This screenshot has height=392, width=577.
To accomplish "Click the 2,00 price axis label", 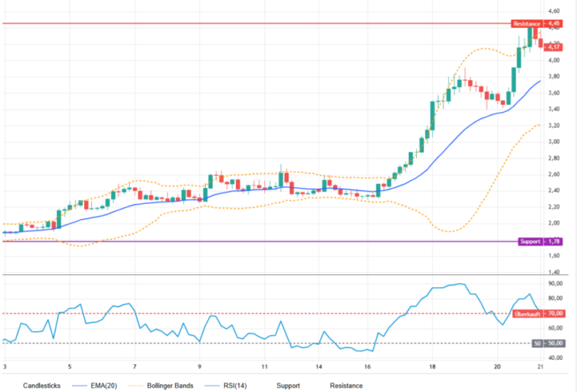I will (554, 223).
